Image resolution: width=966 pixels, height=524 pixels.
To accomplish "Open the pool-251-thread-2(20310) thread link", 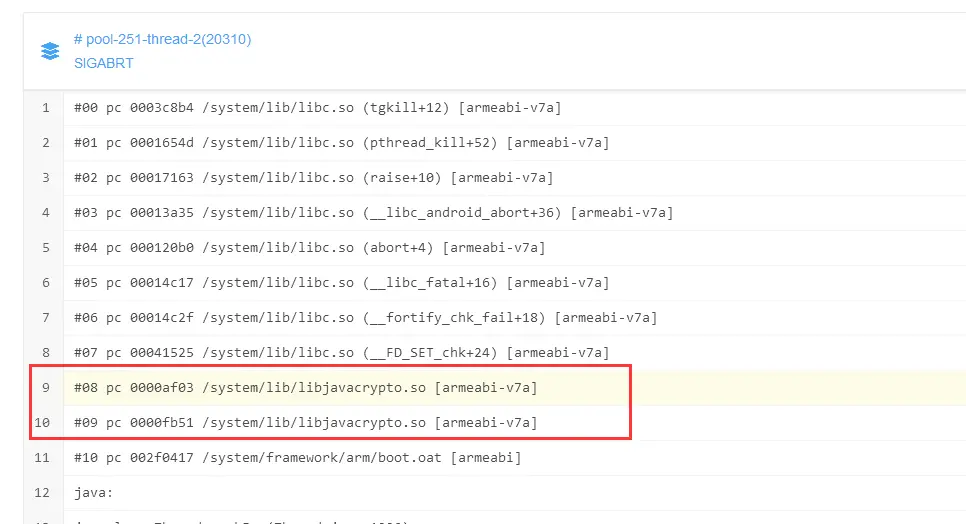I will click(x=163, y=39).
